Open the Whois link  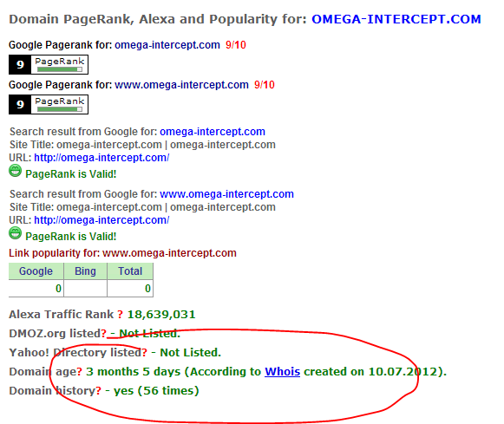(x=282, y=372)
